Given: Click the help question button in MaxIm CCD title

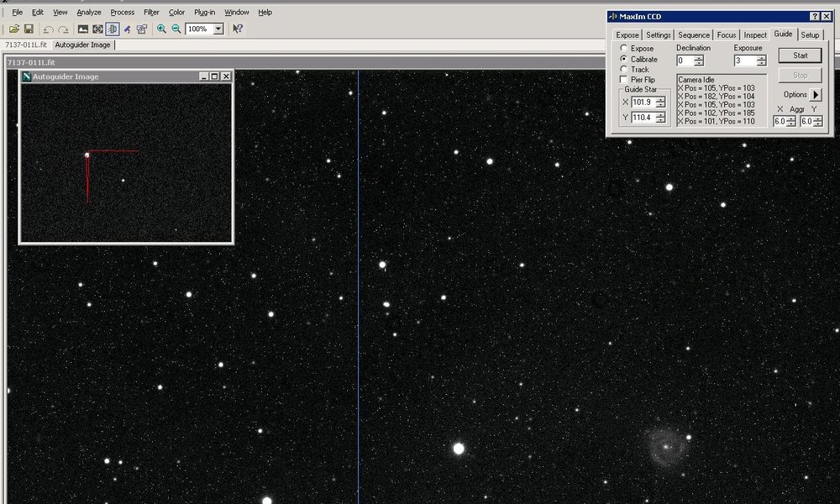Looking at the screenshot, I should [814, 17].
